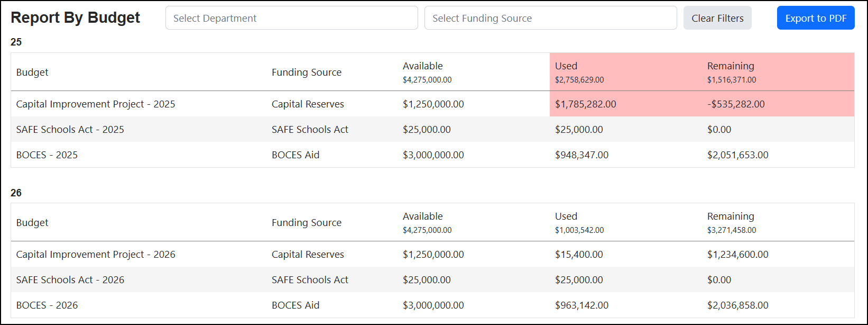Click used amount $963,142.00

click(x=581, y=305)
